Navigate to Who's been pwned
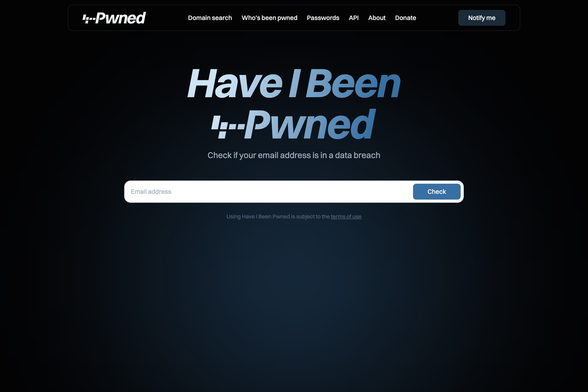The image size is (588, 392). 269,18
